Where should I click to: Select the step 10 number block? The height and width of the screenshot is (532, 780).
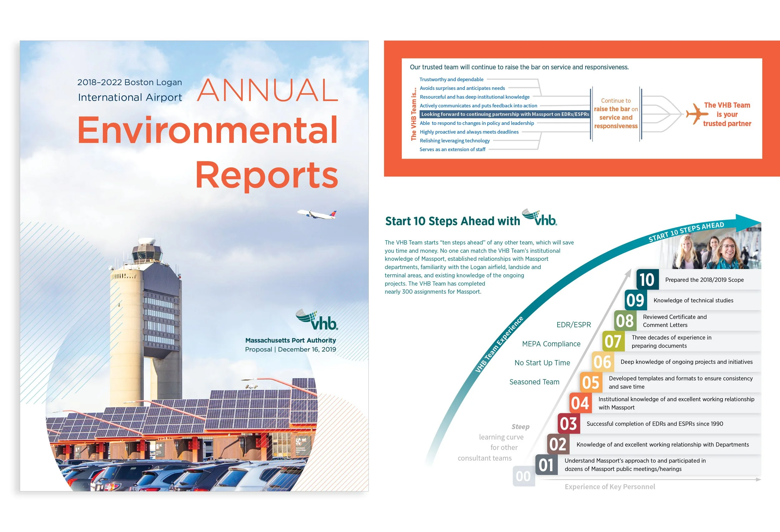pos(647,279)
